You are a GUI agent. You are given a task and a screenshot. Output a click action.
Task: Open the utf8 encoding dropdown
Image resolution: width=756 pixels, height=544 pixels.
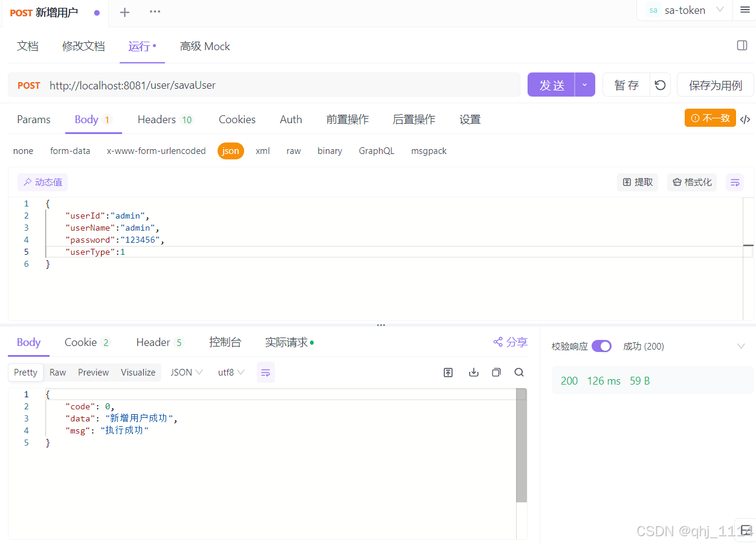(230, 372)
